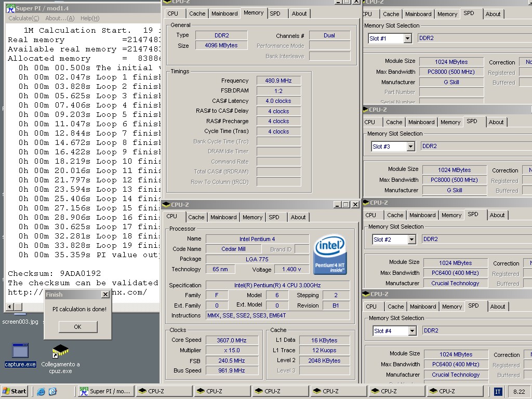Choose About tab in the Slot #4 CPU-Z window
The image size is (532, 399).
(x=498, y=307)
